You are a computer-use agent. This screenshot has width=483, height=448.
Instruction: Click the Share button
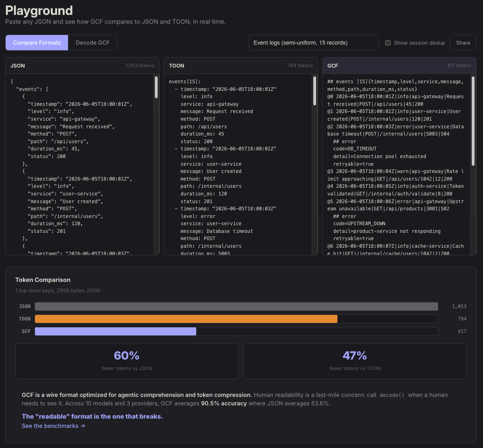coord(463,43)
